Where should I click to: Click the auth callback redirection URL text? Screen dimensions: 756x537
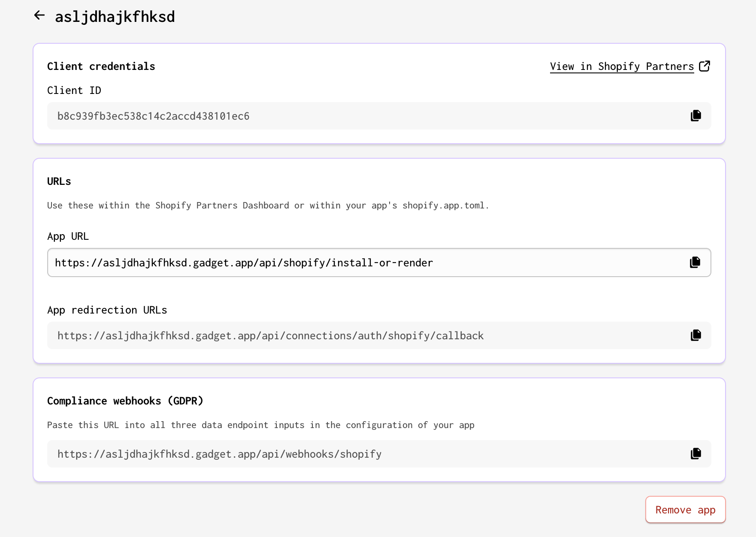click(x=270, y=336)
